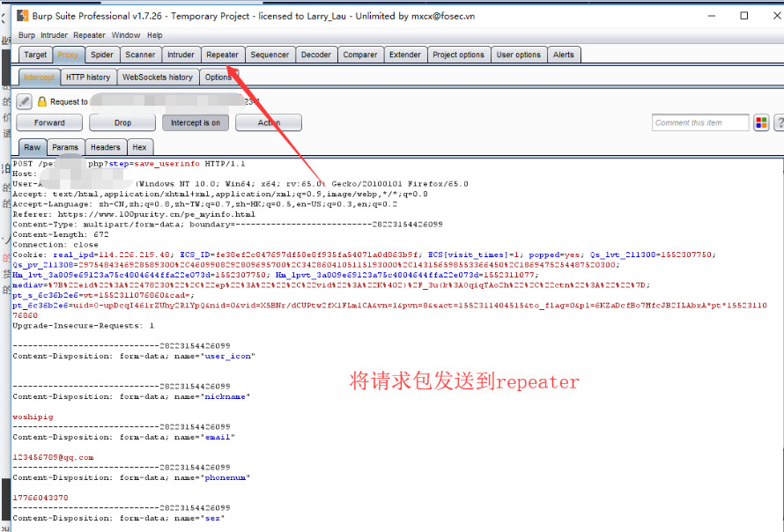Switch to the Target tab
This screenshot has height=532, width=784.
pos(35,55)
